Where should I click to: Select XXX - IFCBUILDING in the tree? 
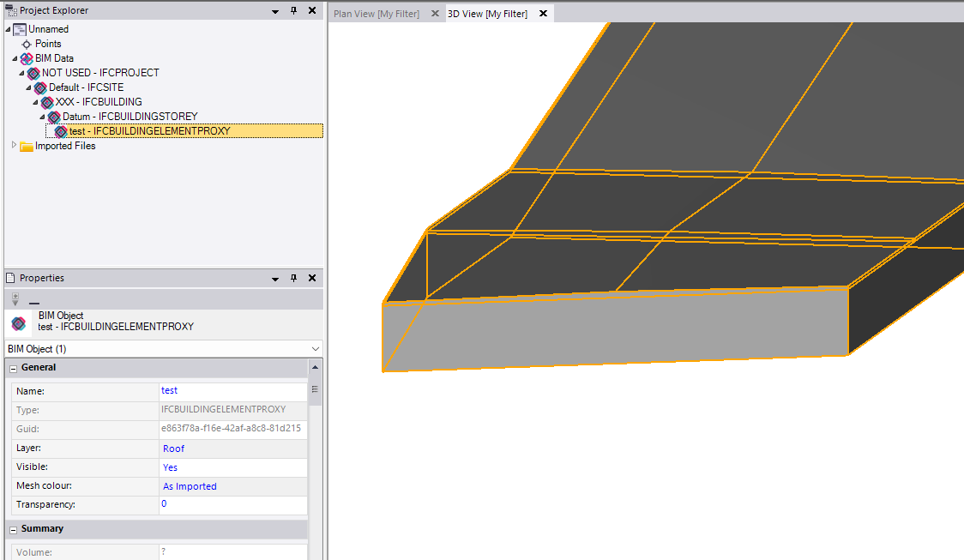coord(99,102)
